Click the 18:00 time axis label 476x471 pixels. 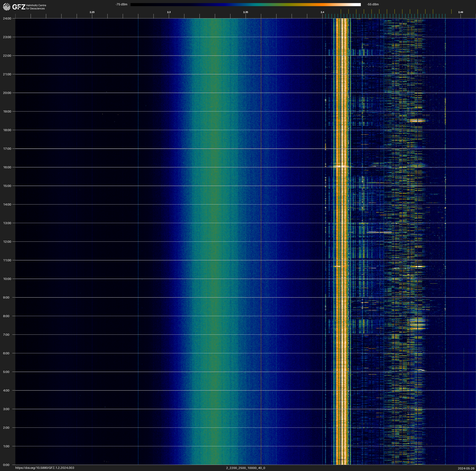[7, 130]
